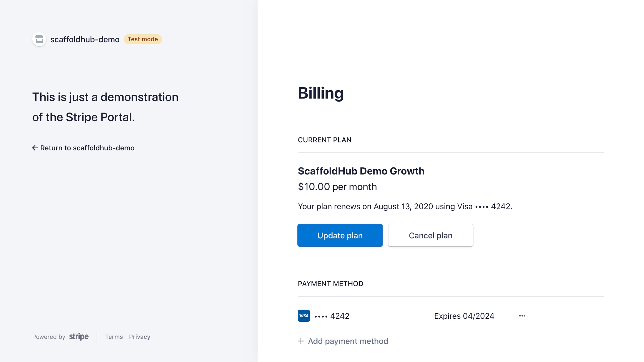
Task: Click the $10.00 per month price
Action: click(x=337, y=187)
